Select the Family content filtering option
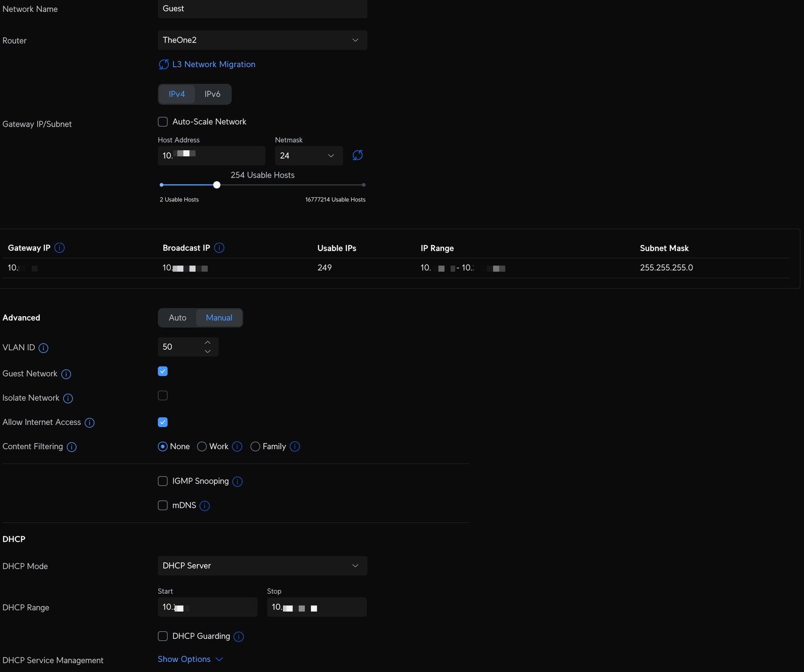The width and height of the screenshot is (804, 672). click(255, 446)
